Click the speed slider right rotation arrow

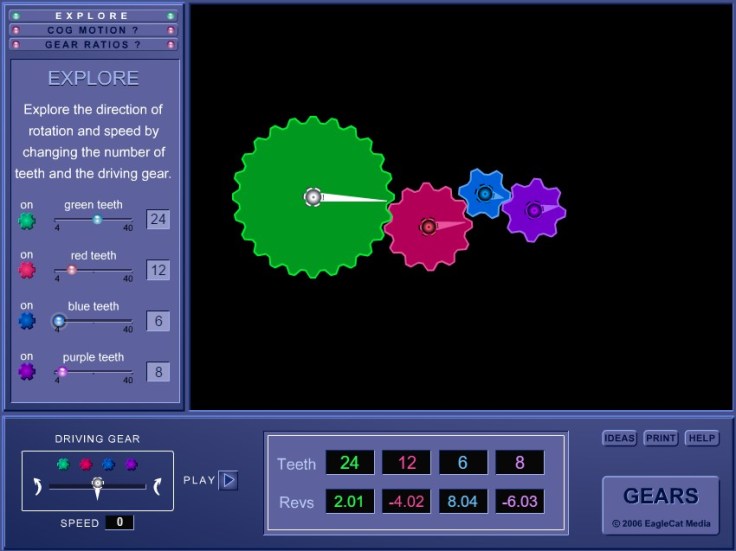(157, 487)
